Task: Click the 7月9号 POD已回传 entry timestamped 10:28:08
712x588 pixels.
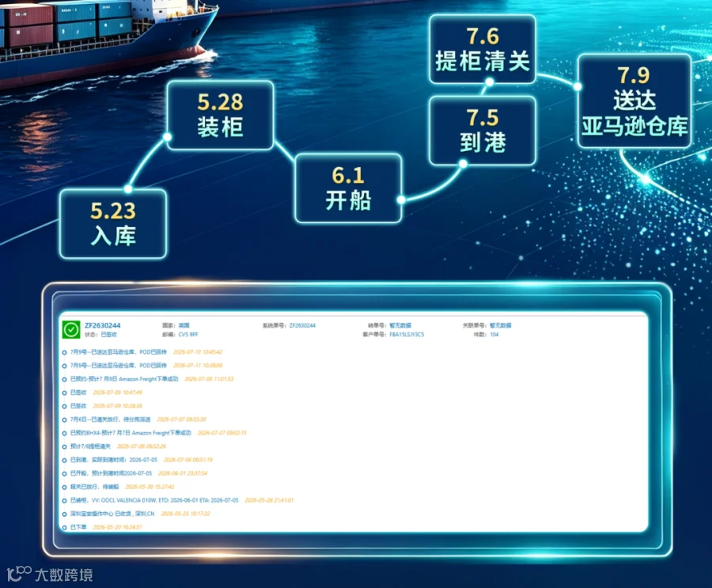Action: pyautogui.click(x=146, y=366)
